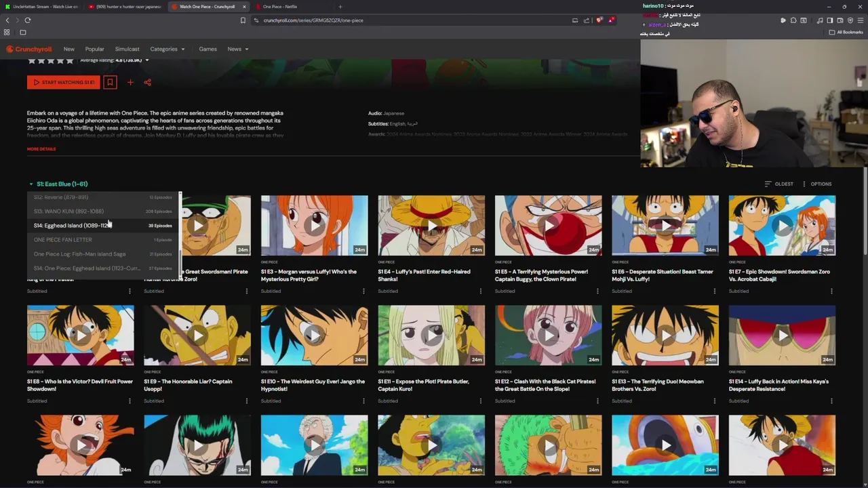
Task: Play S1 E7 Epic Showdown episode thumbnail
Action: (x=782, y=226)
